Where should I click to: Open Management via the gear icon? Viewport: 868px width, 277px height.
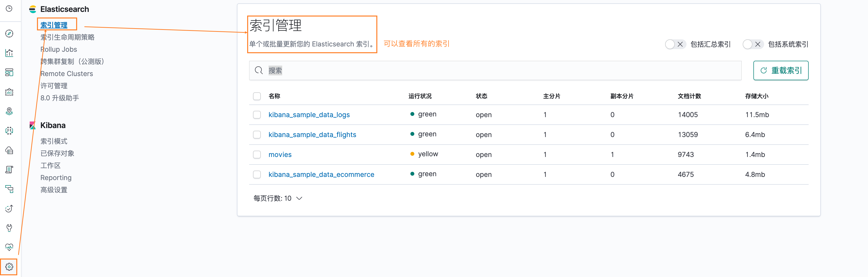click(x=9, y=267)
